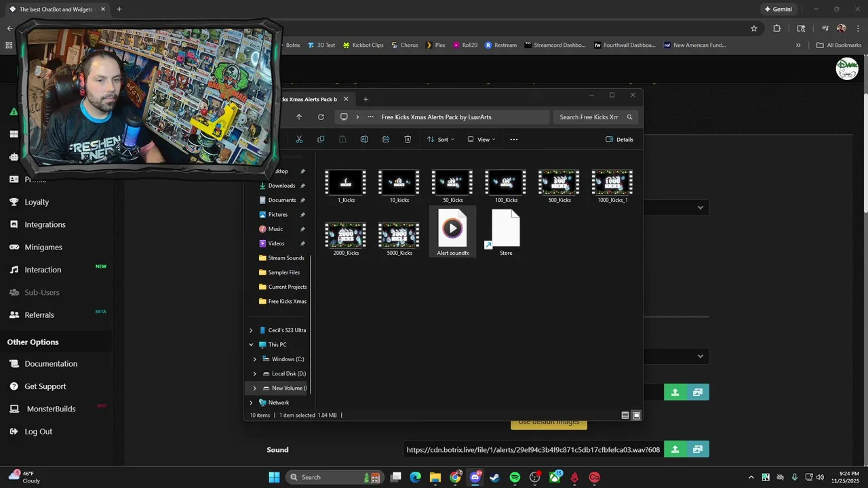Click the Botrix account logo at top right
The width and height of the screenshot is (868, 488).
(847, 69)
